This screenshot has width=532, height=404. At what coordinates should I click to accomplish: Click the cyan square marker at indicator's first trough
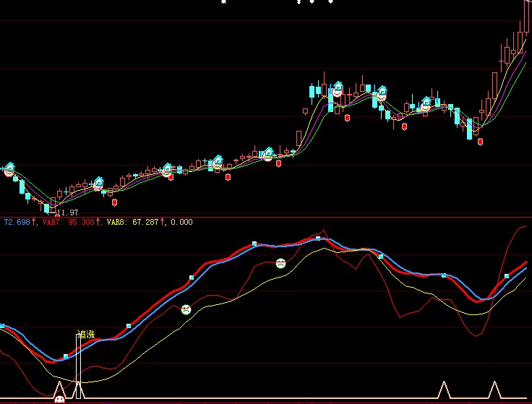pos(66,356)
